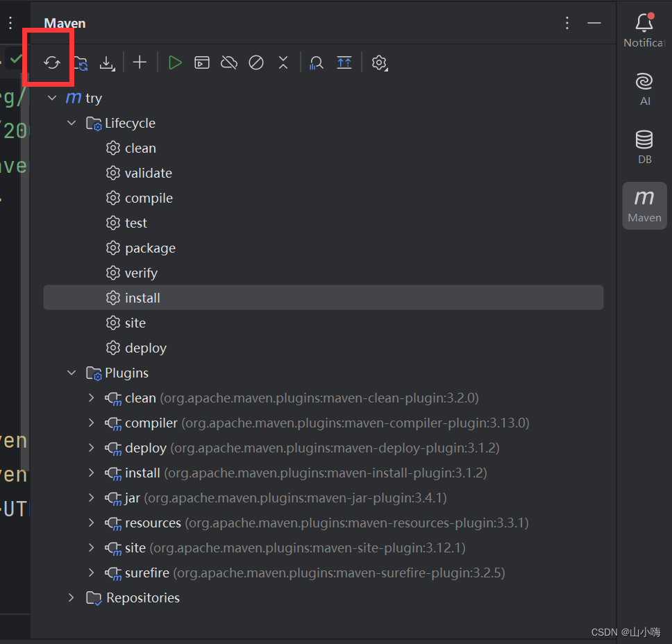Open Execute Maven Goal icon
This screenshot has height=644, width=672.
pyautogui.click(x=202, y=62)
